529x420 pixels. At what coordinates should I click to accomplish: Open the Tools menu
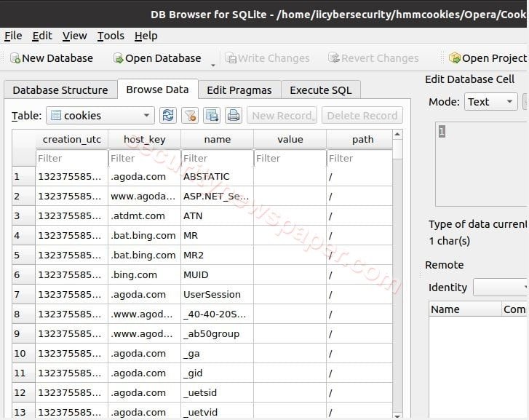tap(111, 36)
